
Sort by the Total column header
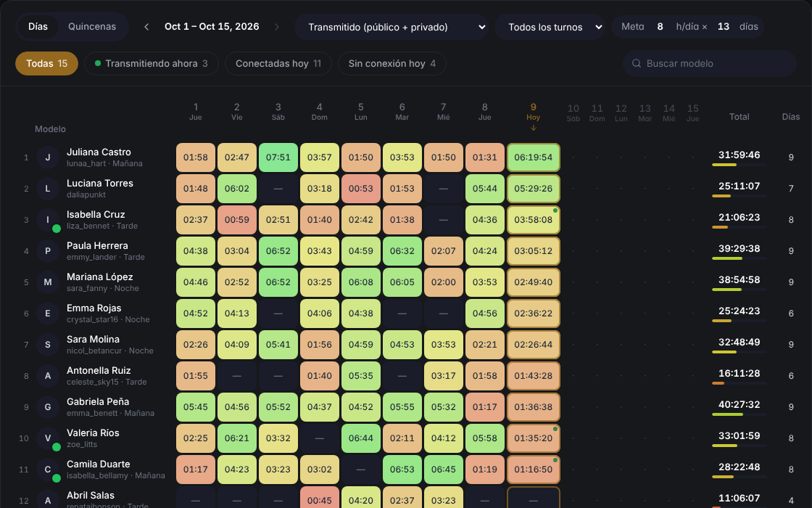739,117
